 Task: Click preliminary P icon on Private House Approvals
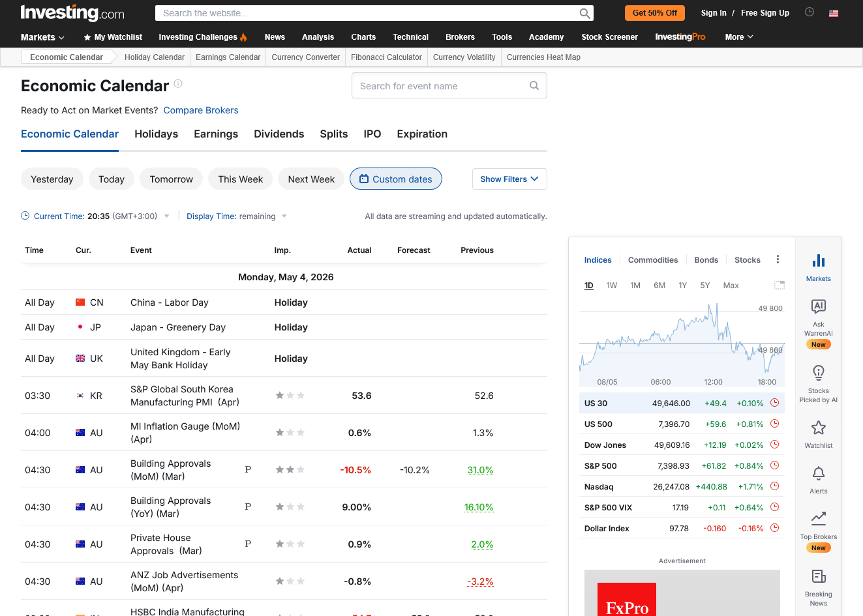(248, 544)
